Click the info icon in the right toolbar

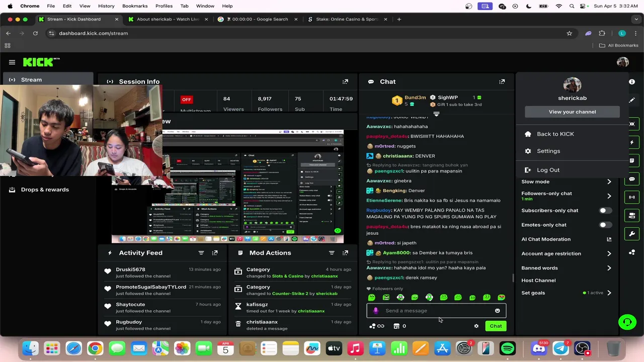pyautogui.click(x=632, y=81)
